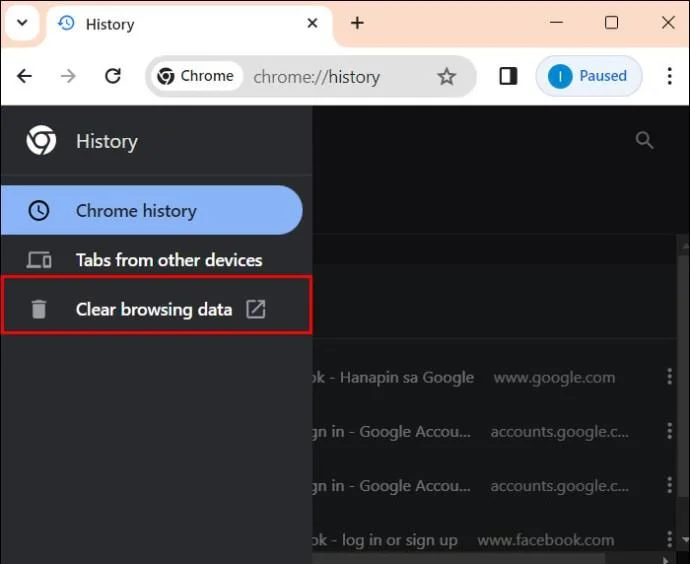Click the forward navigation arrow

(x=68, y=76)
